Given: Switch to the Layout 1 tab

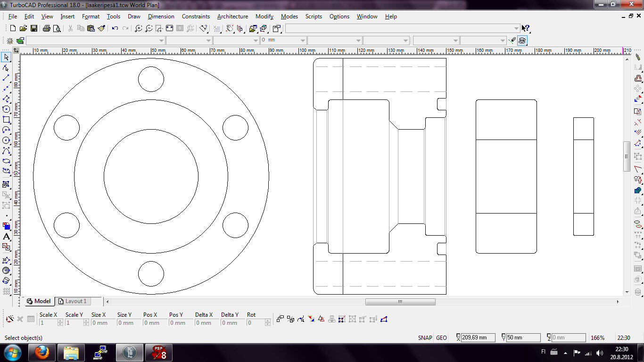Looking at the screenshot, I should 75,301.
